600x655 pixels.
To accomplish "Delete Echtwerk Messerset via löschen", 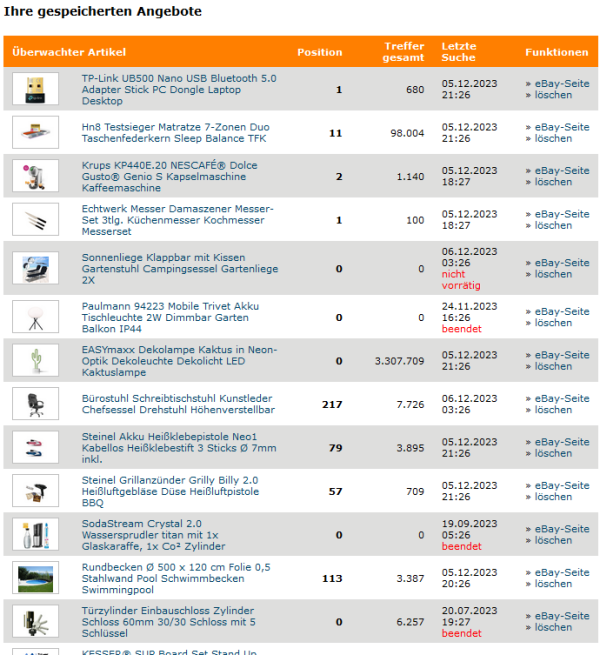I will click(x=553, y=225).
